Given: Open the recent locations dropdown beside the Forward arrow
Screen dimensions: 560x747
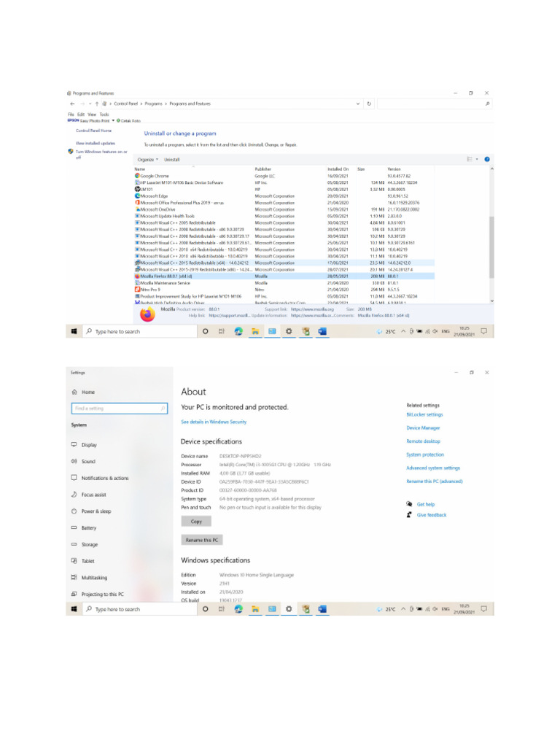Looking at the screenshot, I should (x=90, y=104).
